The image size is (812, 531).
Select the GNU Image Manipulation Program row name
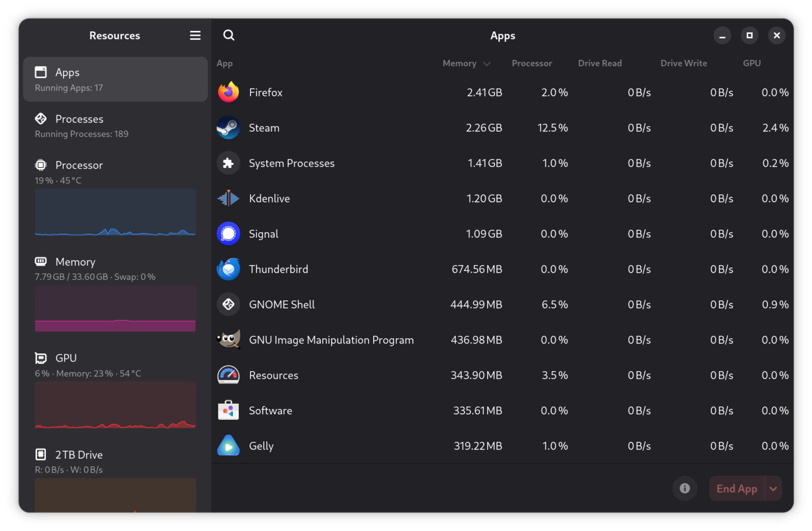[331, 340]
